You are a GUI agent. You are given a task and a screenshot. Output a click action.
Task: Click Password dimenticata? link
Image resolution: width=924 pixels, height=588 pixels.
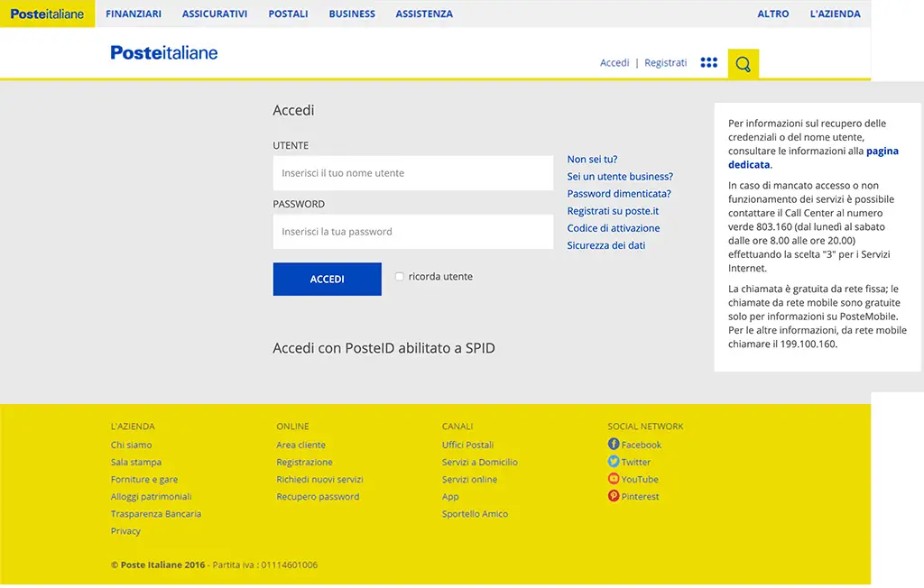pos(619,193)
